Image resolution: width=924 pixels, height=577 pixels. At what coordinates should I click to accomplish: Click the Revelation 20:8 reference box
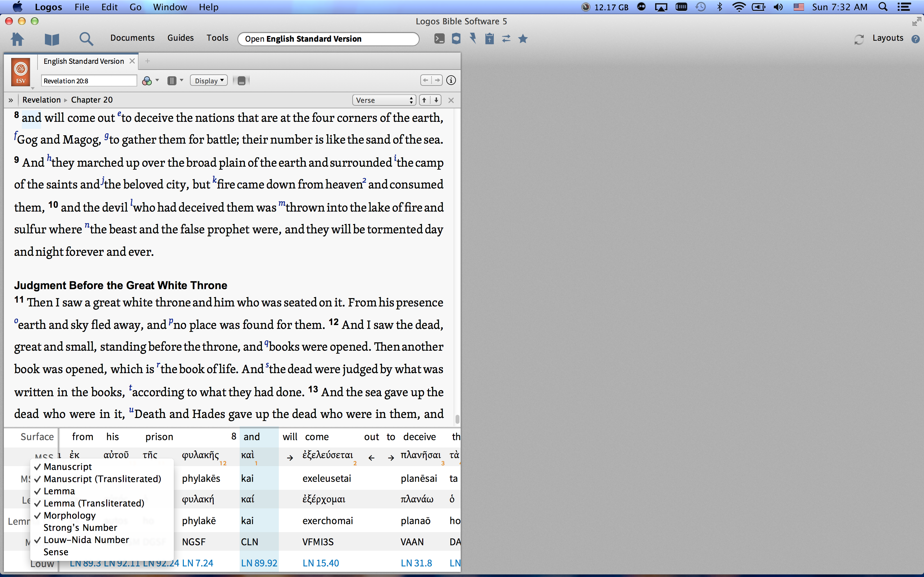89,80
